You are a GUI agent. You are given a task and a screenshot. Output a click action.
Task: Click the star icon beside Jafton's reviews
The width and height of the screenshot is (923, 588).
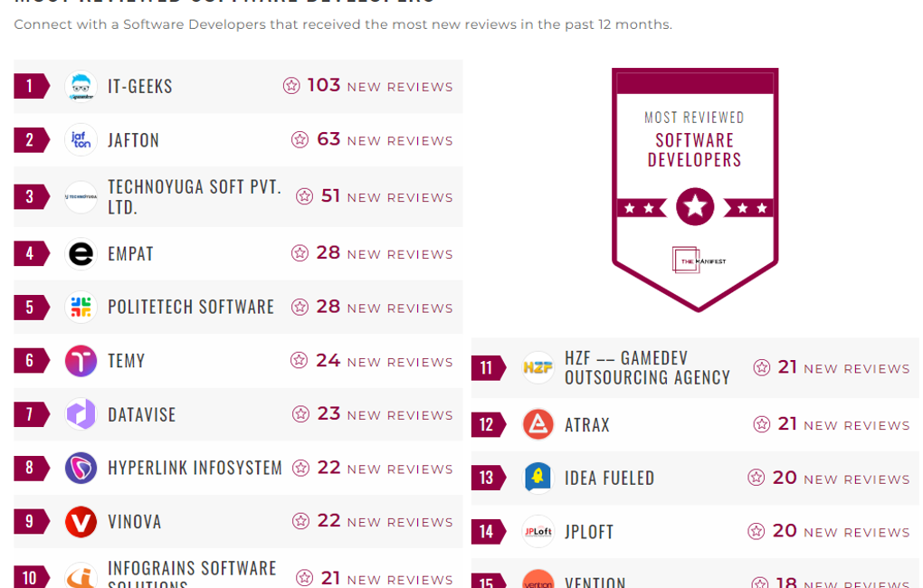click(x=300, y=139)
